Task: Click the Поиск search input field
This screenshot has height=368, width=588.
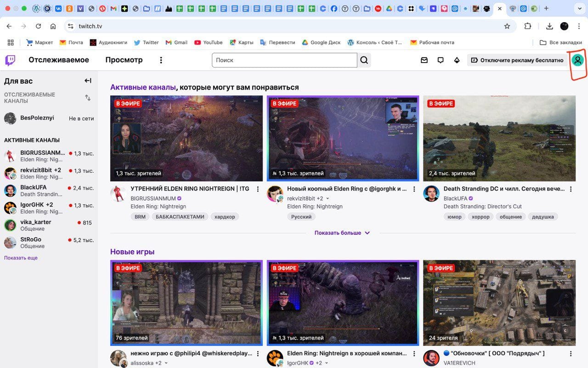Action: pos(284,60)
